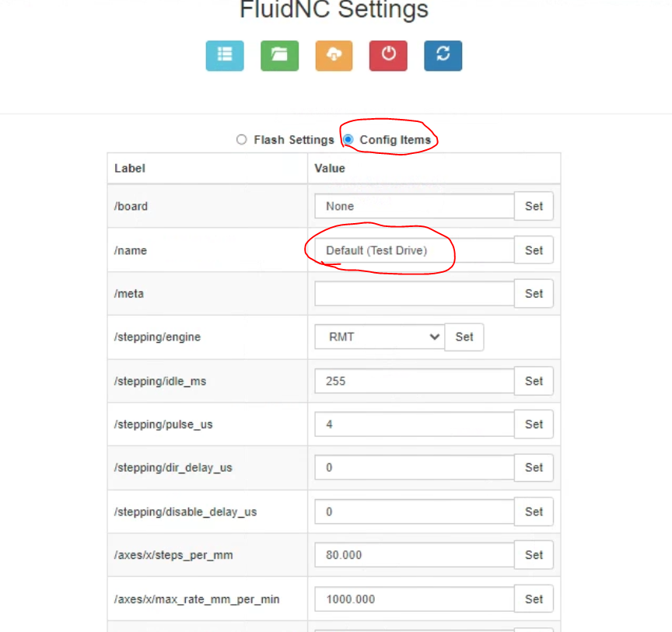
Task: Open the settings list with the light blue icon
Action: coord(225,56)
